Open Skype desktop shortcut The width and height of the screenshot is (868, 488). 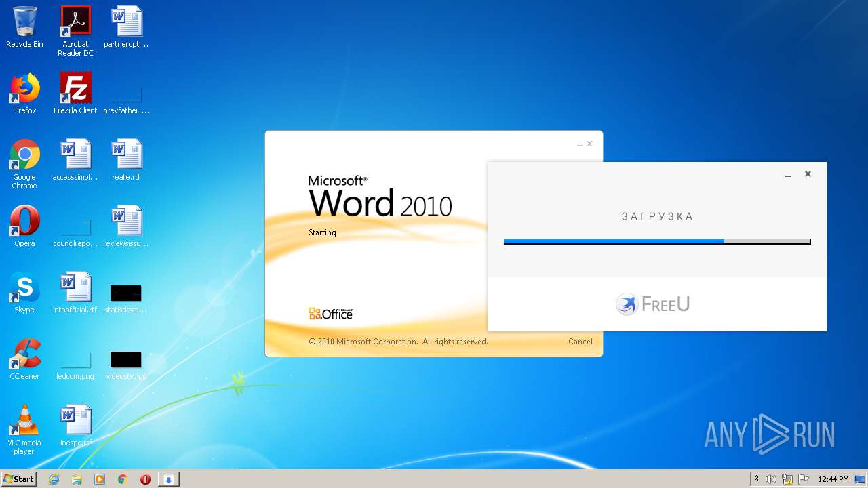coord(24,293)
